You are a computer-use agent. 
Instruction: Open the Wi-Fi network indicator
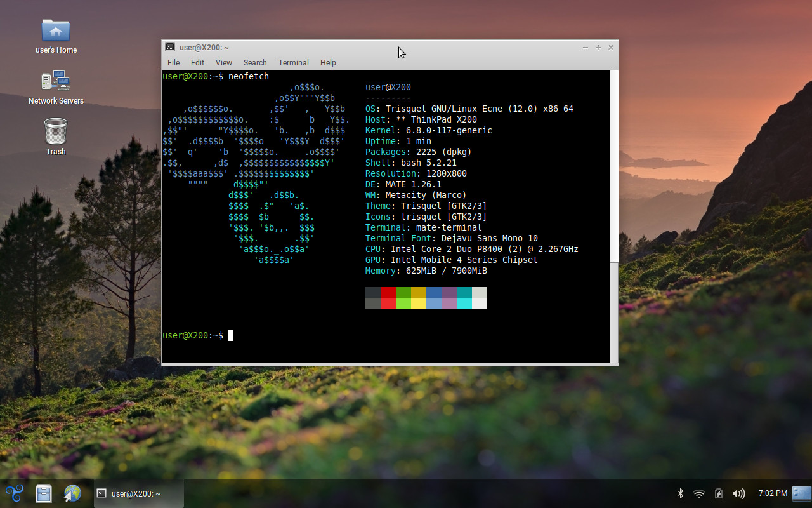point(699,493)
